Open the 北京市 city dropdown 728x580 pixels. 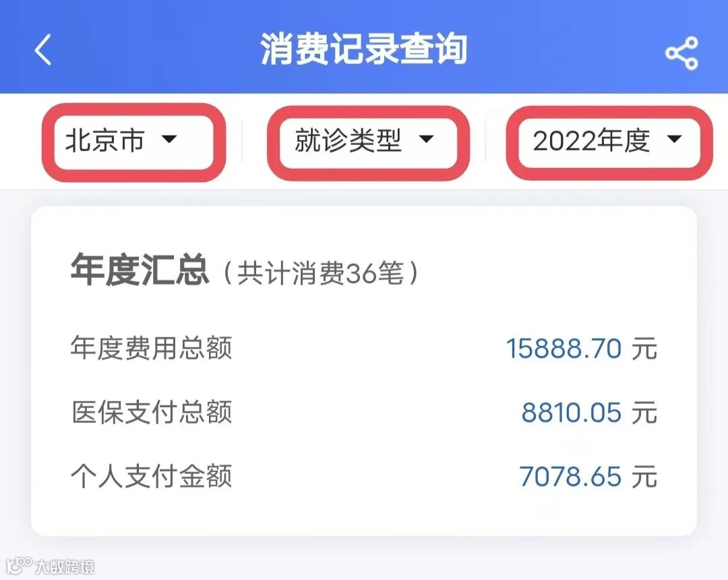click(133, 141)
